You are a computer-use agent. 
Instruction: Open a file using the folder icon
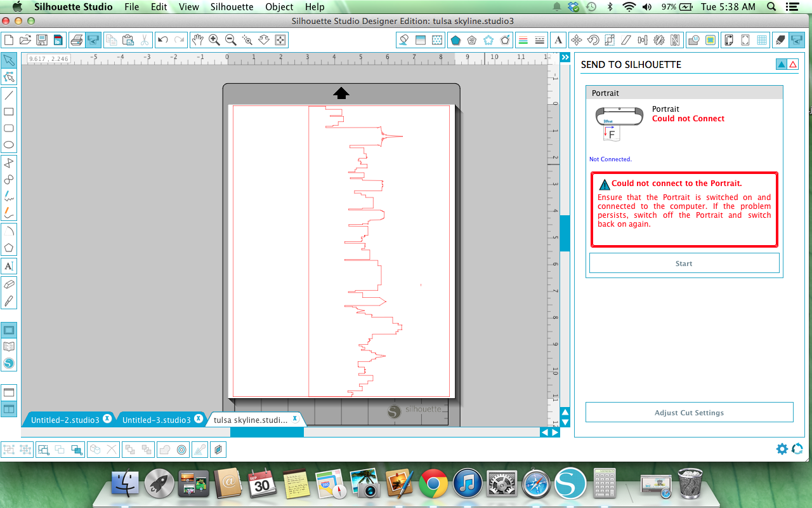[25, 40]
